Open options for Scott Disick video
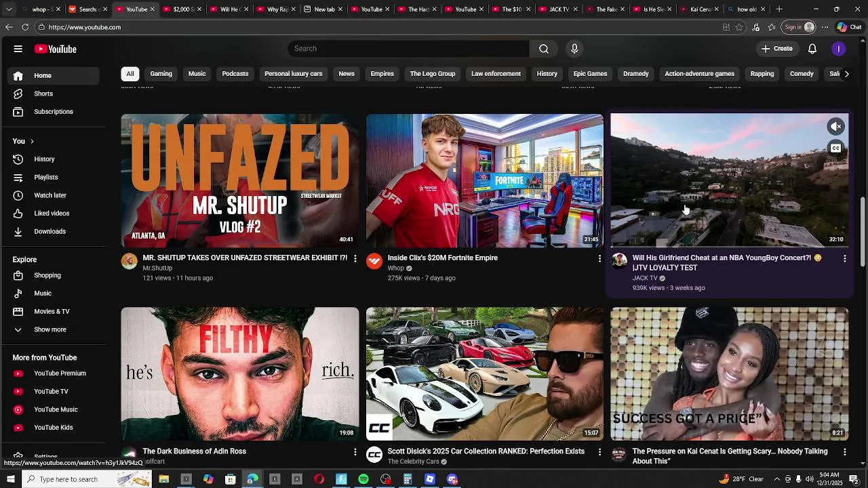 point(599,451)
